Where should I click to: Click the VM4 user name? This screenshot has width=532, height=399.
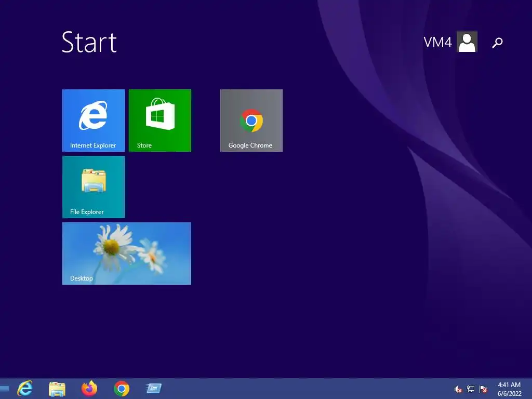click(x=437, y=42)
